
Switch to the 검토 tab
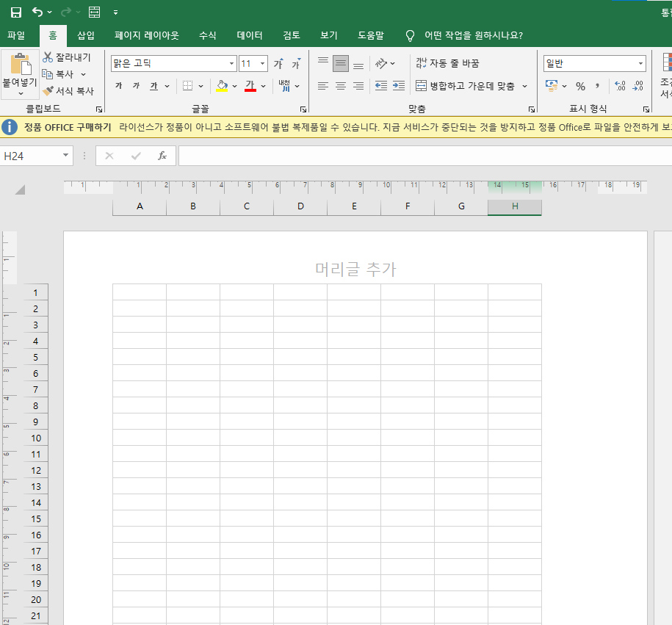coord(292,35)
